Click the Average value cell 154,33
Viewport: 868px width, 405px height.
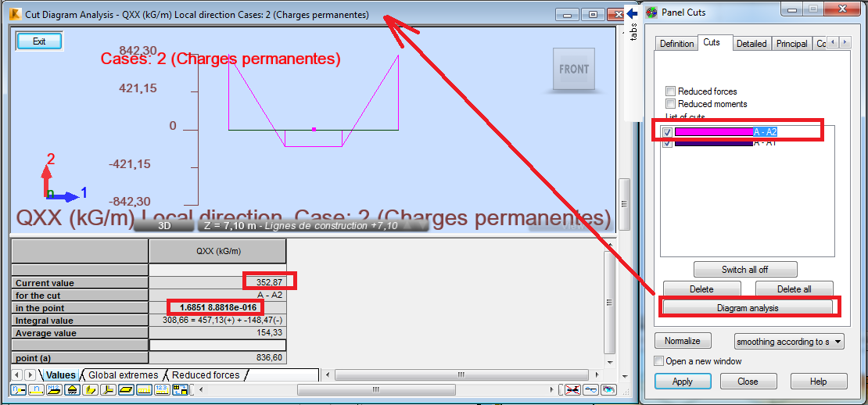click(217, 333)
